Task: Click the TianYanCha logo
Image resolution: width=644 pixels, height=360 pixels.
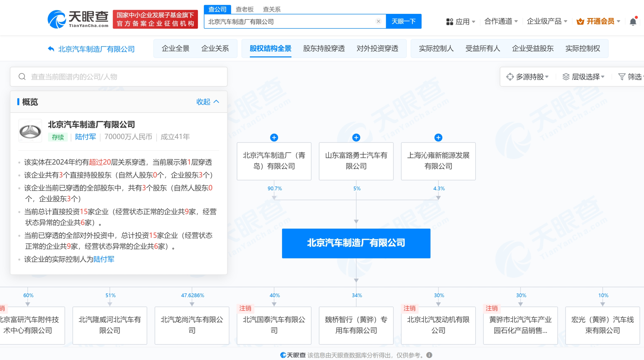Action: [78, 19]
